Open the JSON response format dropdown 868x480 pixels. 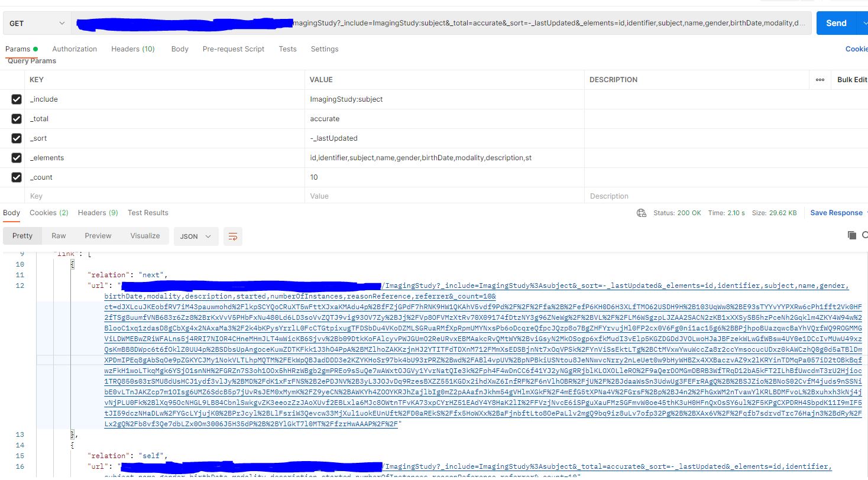coord(195,236)
